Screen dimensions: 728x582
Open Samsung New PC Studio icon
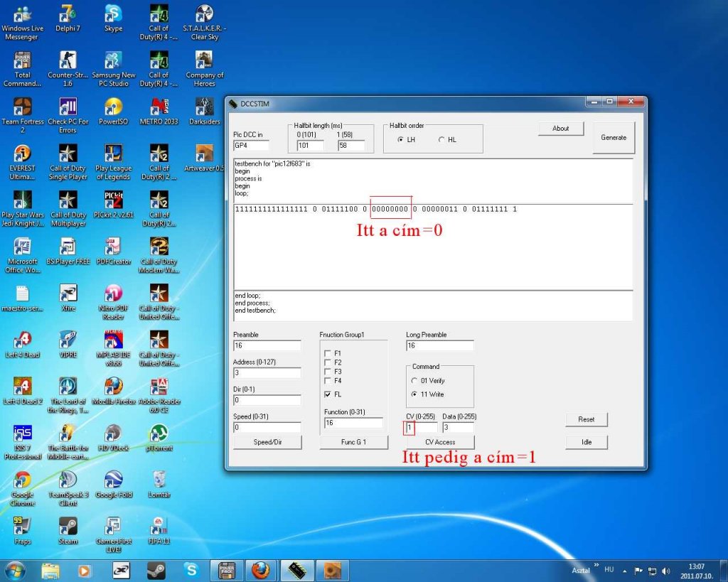coord(113,69)
